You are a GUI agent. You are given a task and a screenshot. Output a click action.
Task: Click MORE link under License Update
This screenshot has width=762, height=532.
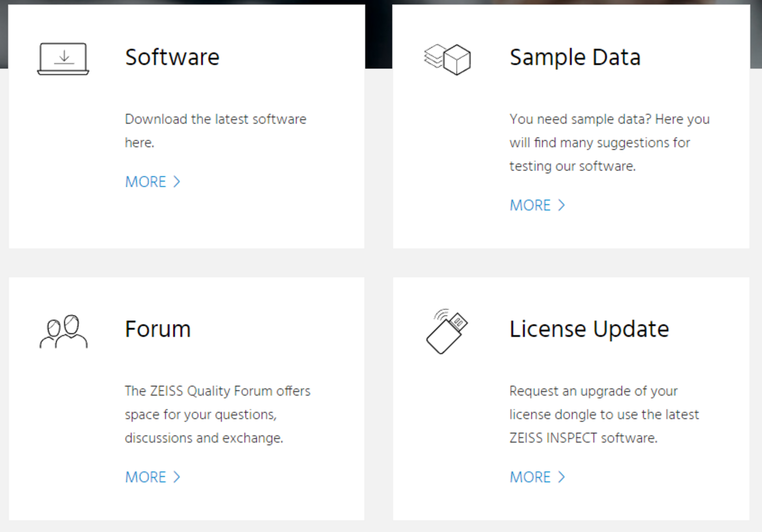[530, 477]
